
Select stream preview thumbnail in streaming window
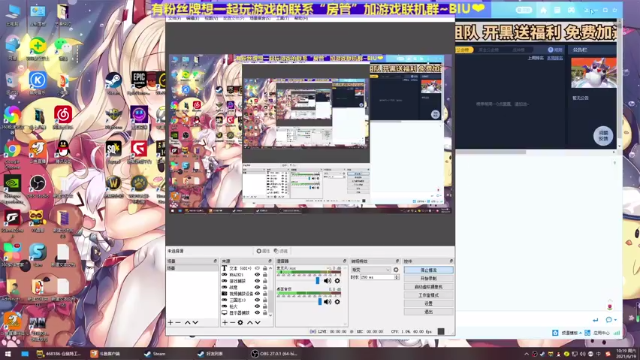coord(593,73)
